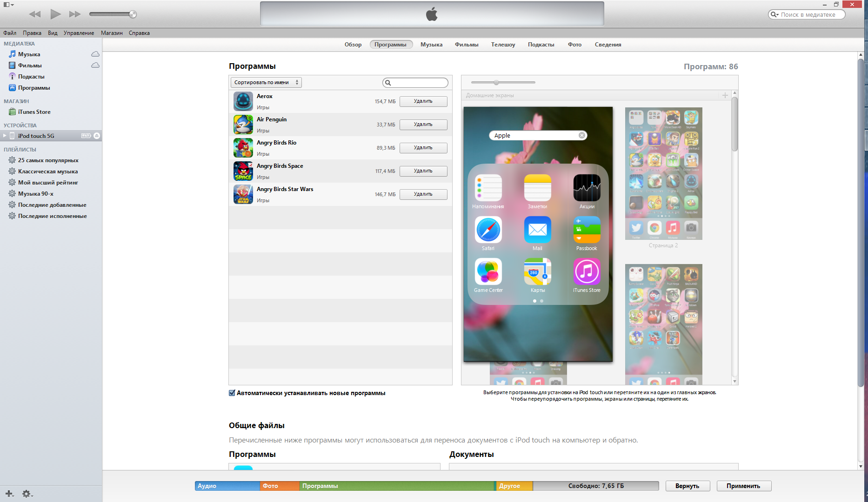This screenshot has width=868, height=502.
Task: Open the Справка menu
Action: click(139, 33)
